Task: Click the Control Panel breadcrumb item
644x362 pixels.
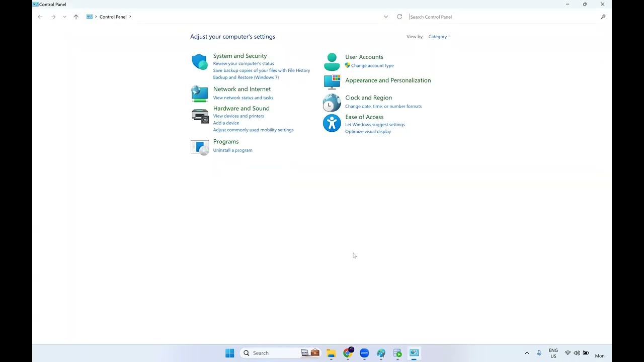Action: 113,17
